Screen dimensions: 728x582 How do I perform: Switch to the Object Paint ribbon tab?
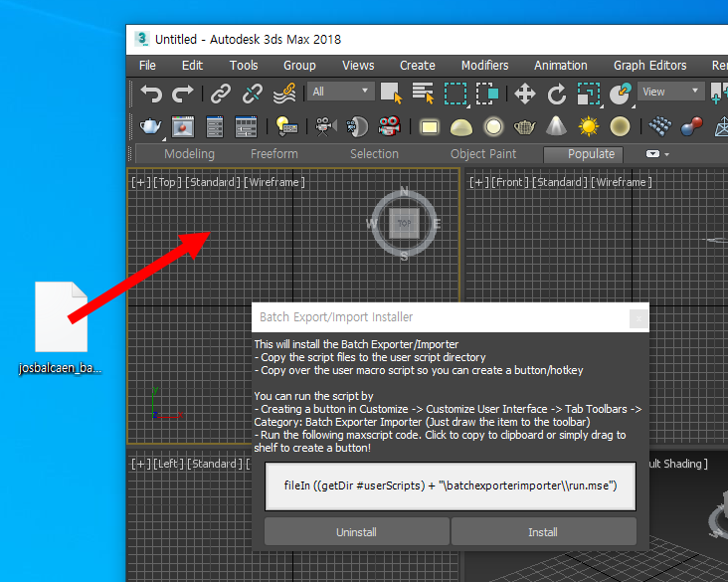(x=483, y=154)
